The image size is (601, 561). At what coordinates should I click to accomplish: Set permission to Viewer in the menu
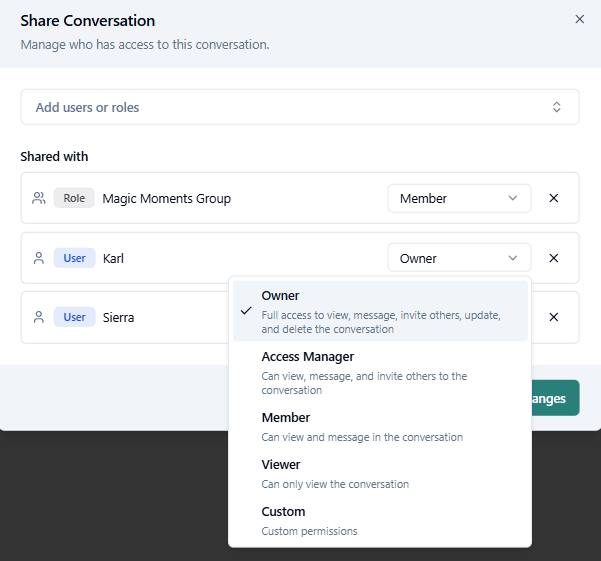(x=380, y=473)
